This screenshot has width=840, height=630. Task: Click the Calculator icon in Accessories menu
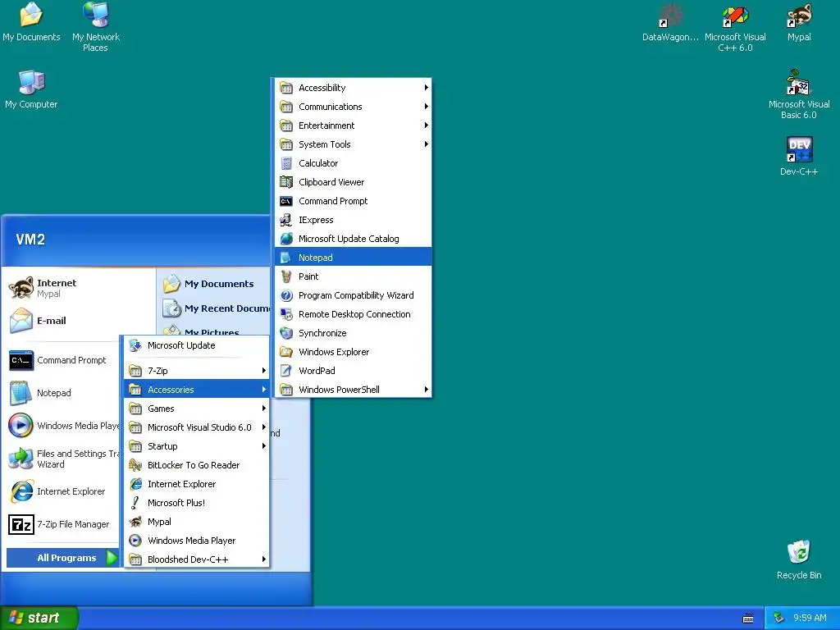click(286, 163)
